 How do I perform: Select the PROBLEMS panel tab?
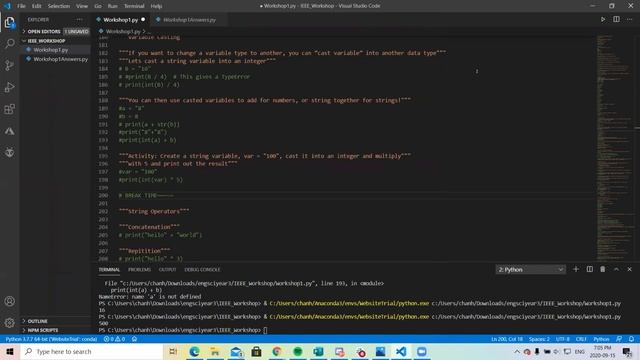(139, 270)
